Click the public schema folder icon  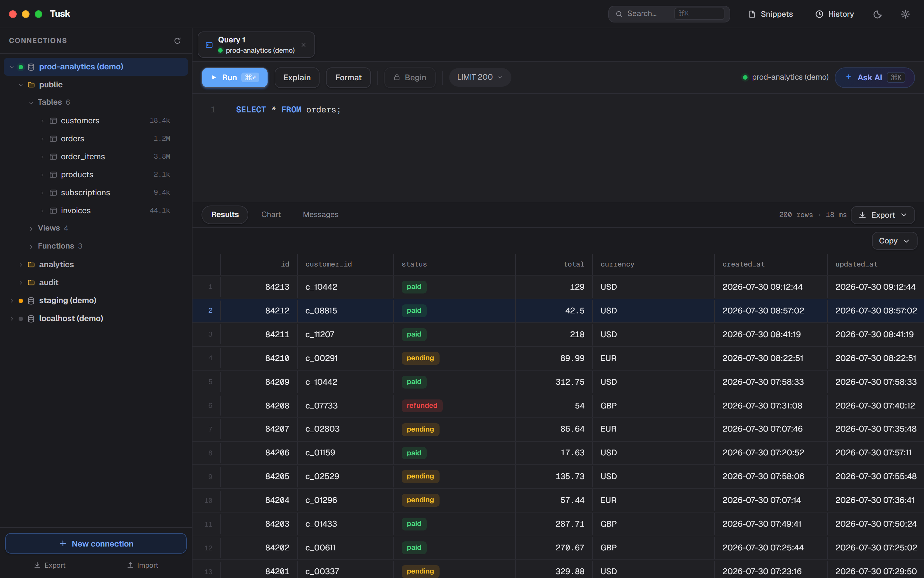(x=31, y=85)
